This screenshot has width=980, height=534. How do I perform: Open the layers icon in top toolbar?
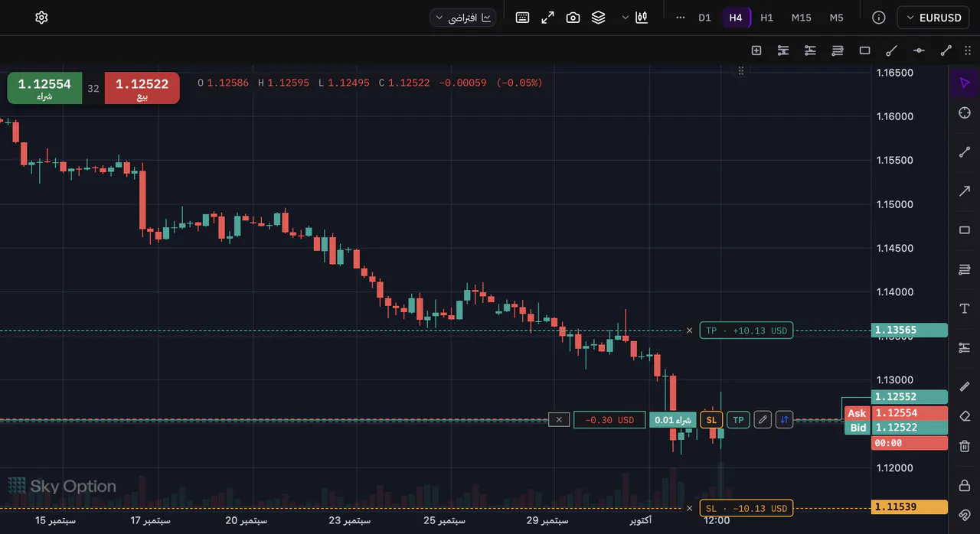[x=598, y=18]
